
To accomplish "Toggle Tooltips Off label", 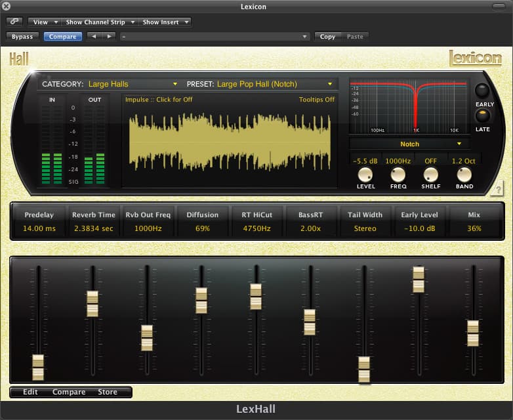I will pyautogui.click(x=316, y=100).
